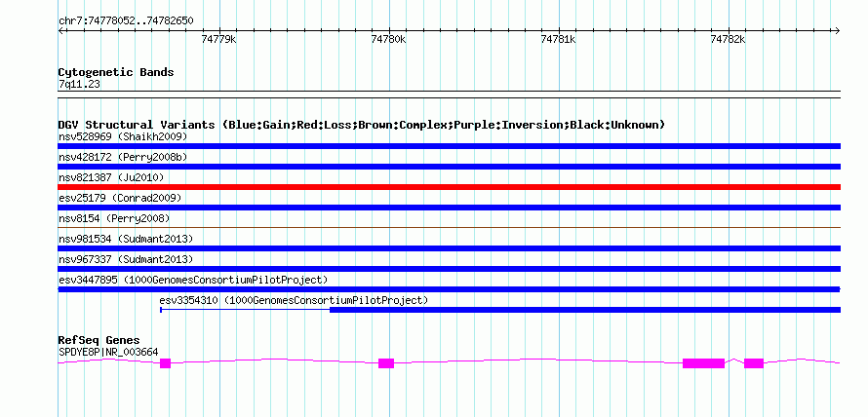The height and width of the screenshot is (417, 868).
Task: Select the nsv981534 (Sudmant2013) label
Action: tap(126, 239)
